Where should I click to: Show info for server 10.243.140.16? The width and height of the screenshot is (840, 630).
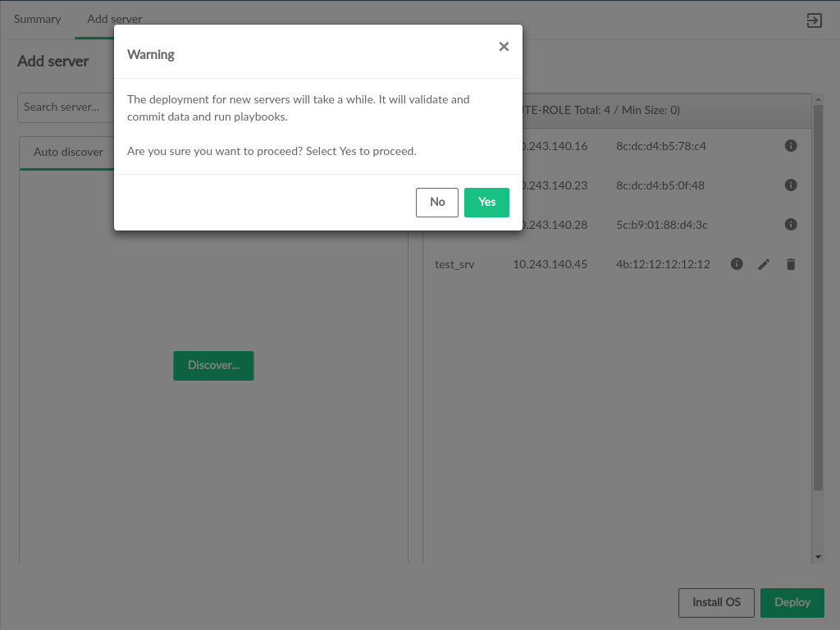tap(791, 146)
